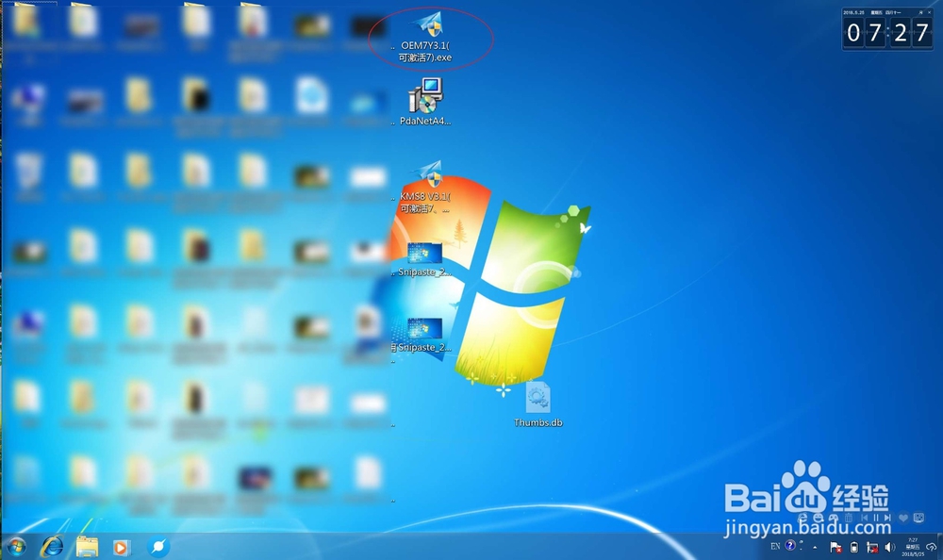Close the flip clock desktop widget

point(929,12)
